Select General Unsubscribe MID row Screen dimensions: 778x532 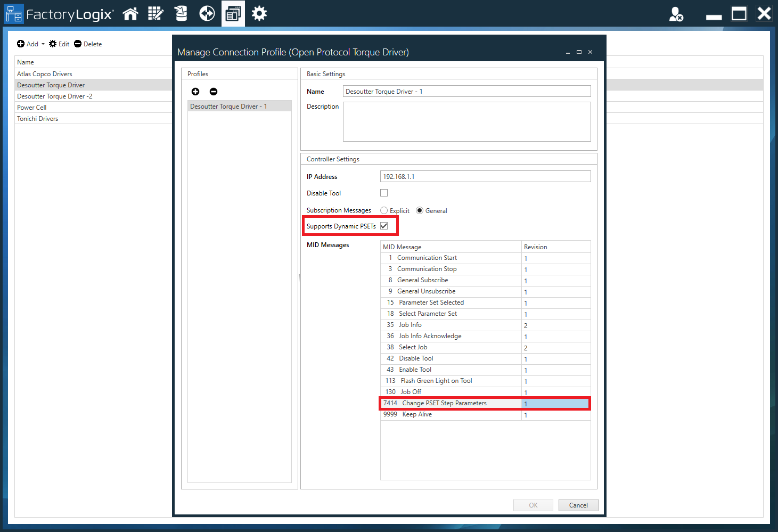tap(485, 291)
